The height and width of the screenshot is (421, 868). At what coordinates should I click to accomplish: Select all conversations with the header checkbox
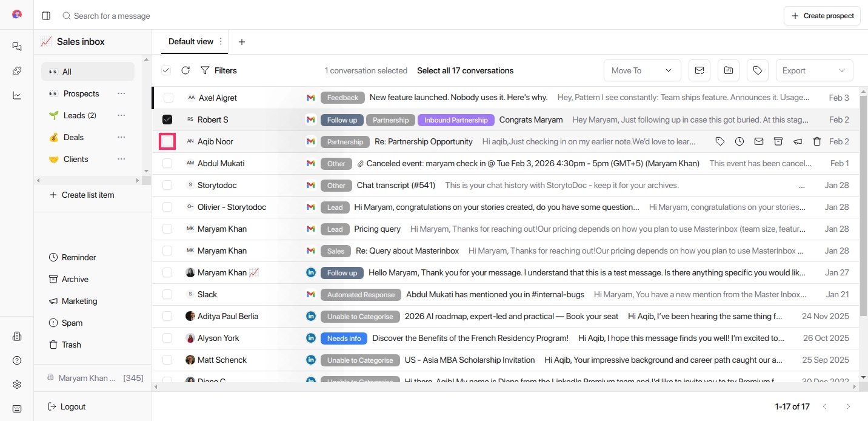pos(165,70)
